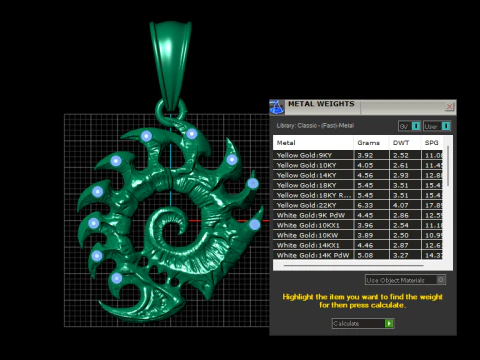This screenshot has width=480, height=360.
Task: Click the 3.27 DWT value
Action: click(x=401, y=255)
